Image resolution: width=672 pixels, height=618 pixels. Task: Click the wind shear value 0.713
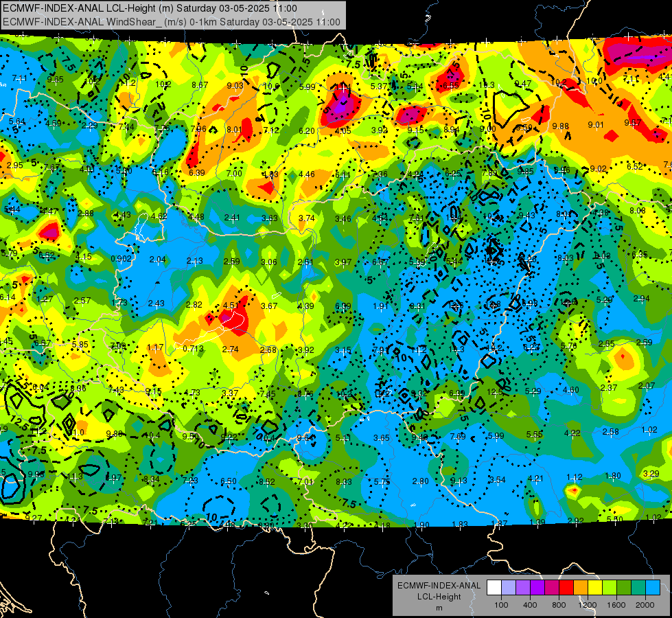coord(194,348)
